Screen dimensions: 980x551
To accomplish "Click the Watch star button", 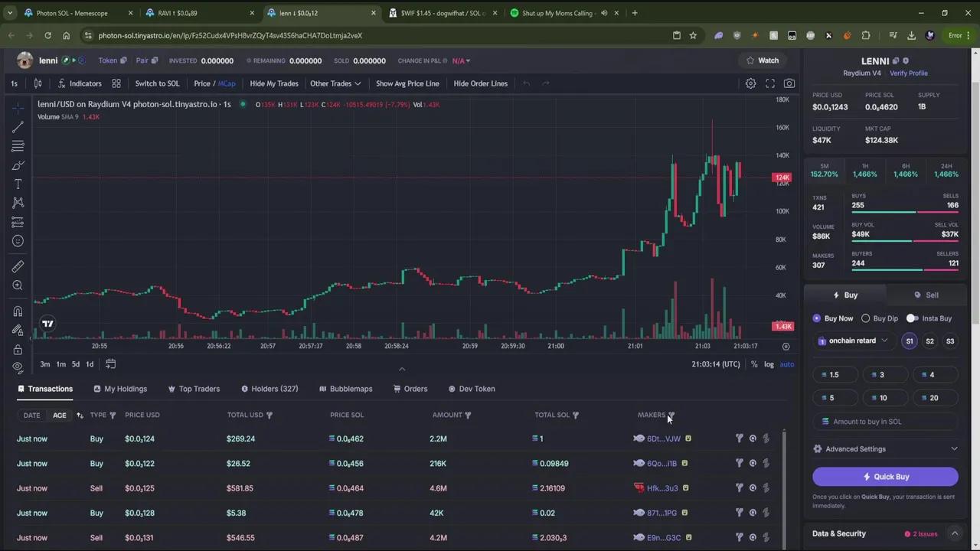I will click(763, 60).
